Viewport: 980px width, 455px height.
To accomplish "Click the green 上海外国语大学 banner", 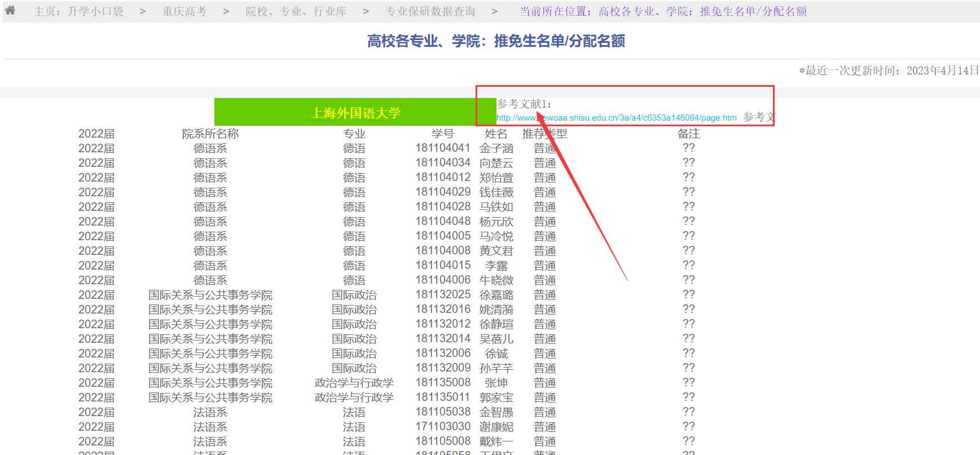I will pos(355,113).
